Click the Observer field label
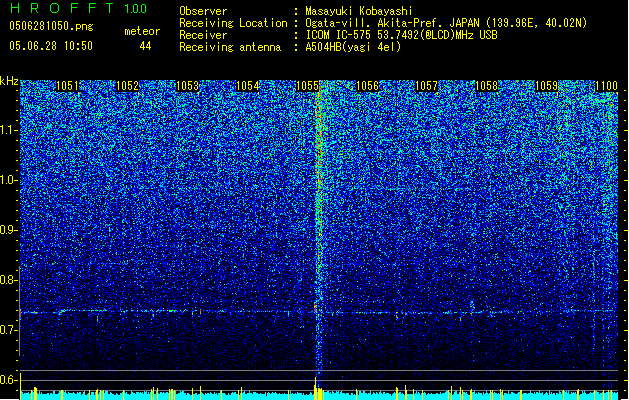 203,11
